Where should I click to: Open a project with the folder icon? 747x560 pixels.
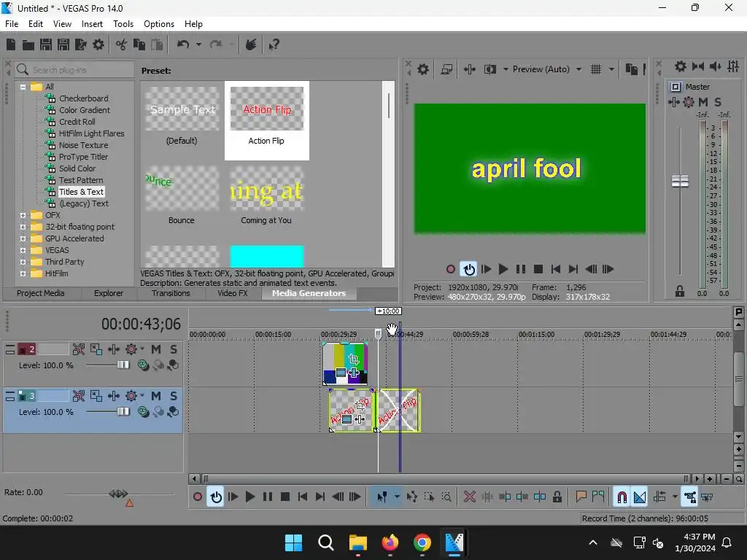pyautogui.click(x=28, y=44)
